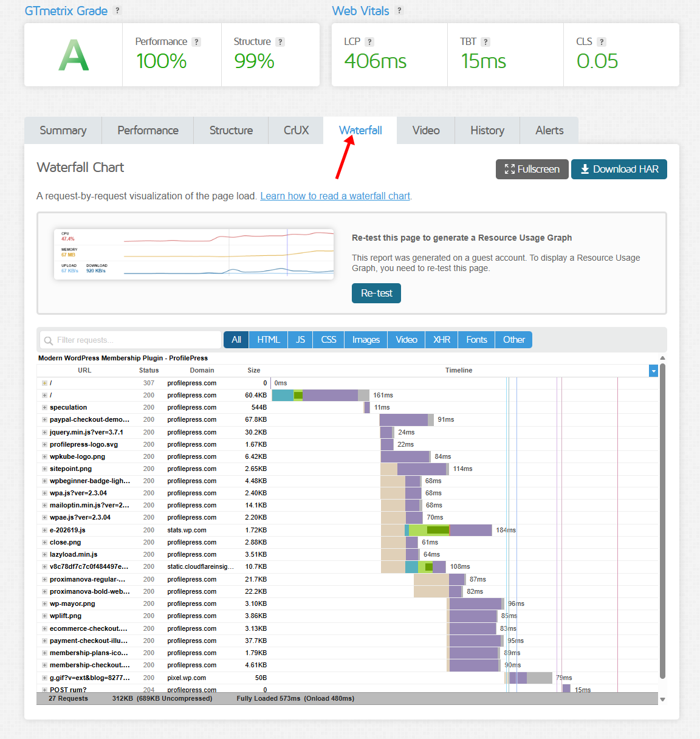Click the Status column header
Viewport: 700px width, 739px height.
point(149,371)
